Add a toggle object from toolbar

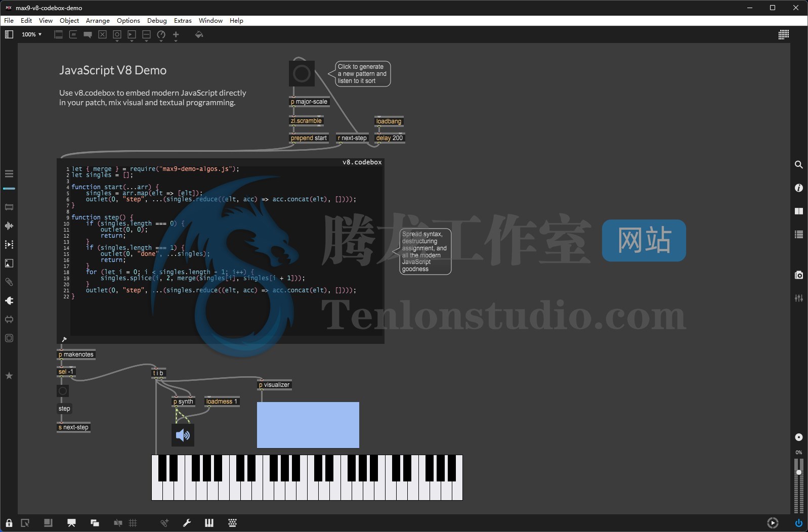(x=103, y=34)
